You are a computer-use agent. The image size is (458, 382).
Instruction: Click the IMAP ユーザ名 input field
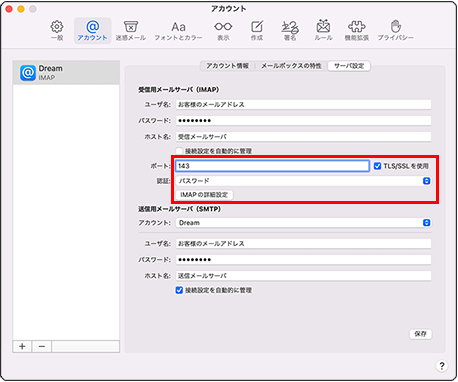tap(303, 105)
